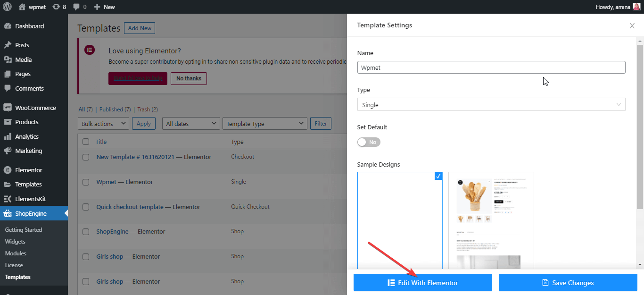Image resolution: width=644 pixels, height=295 pixels.
Task: Open the WordPress logo menu
Action: tap(7, 7)
